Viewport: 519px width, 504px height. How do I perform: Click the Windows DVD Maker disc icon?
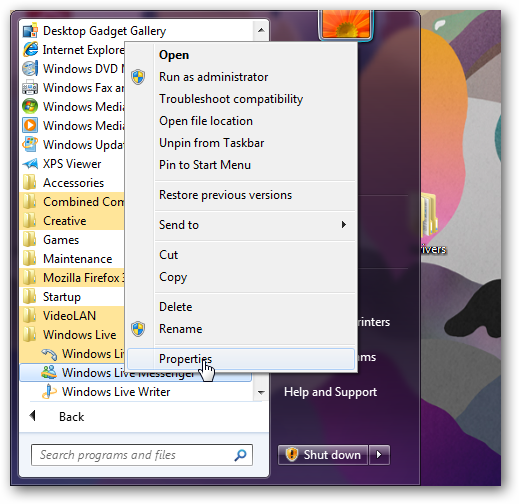(x=30, y=69)
